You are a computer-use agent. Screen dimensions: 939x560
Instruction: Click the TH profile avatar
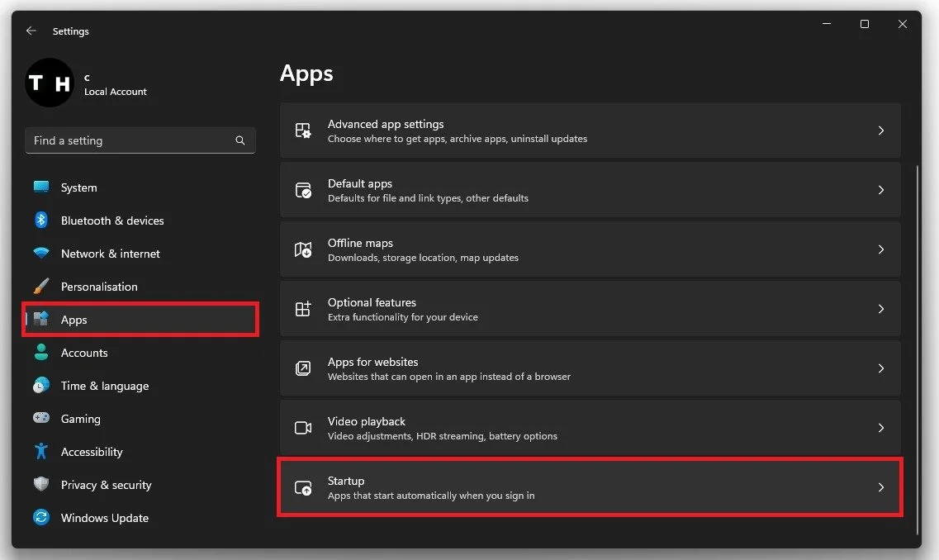click(x=50, y=83)
